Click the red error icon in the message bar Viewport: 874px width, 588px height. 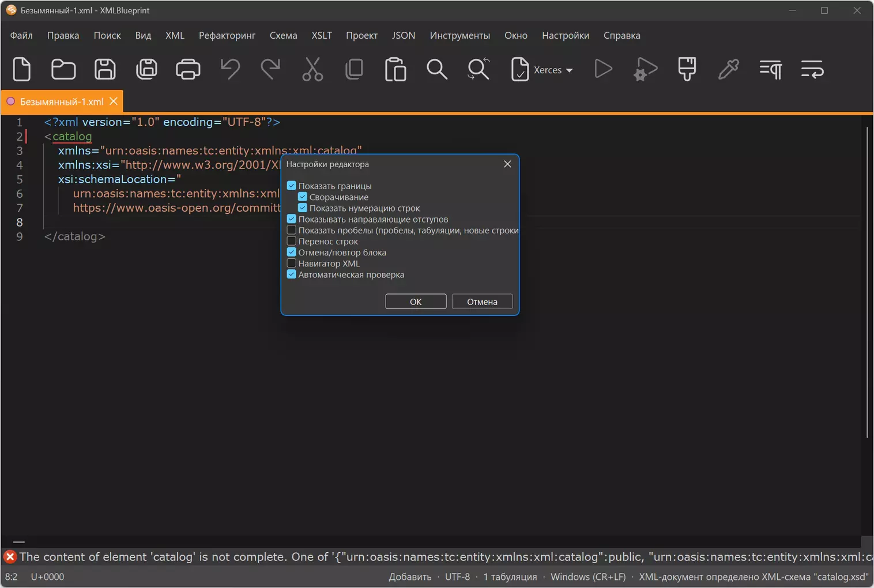tap(10, 557)
